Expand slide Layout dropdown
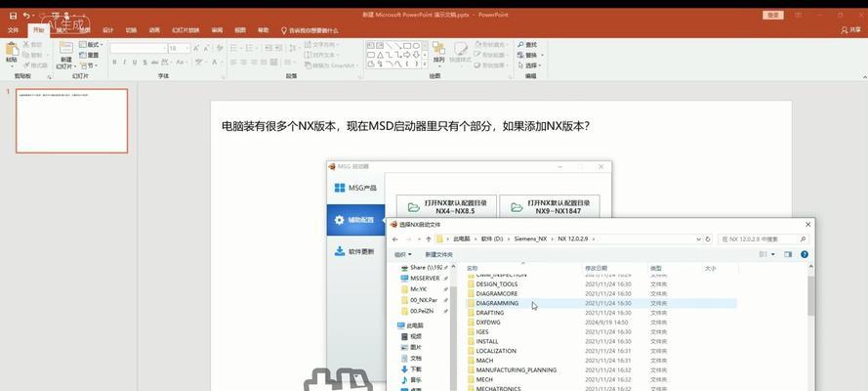868x391 pixels. [x=91, y=44]
